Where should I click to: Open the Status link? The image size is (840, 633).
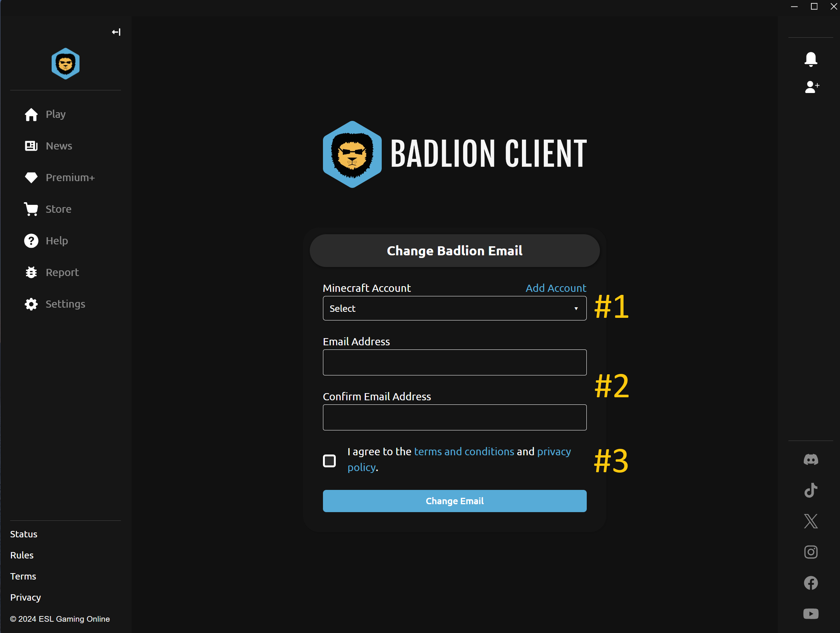click(x=23, y=534)
